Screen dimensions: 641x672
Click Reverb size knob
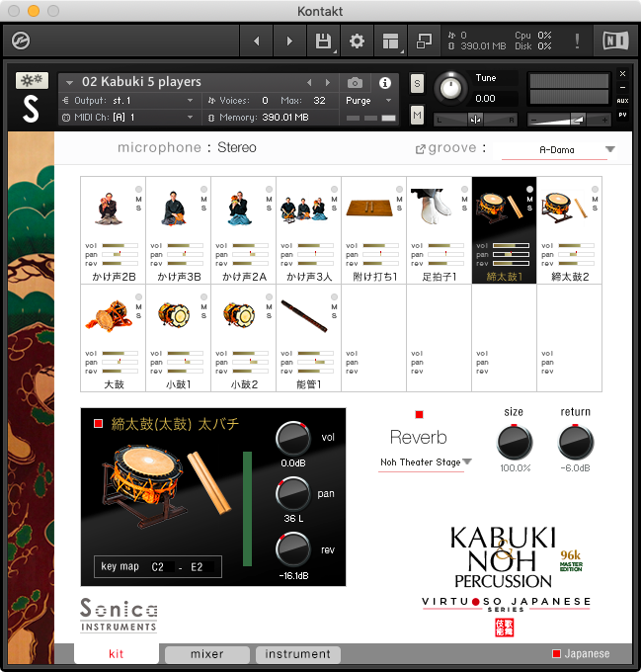514,442
